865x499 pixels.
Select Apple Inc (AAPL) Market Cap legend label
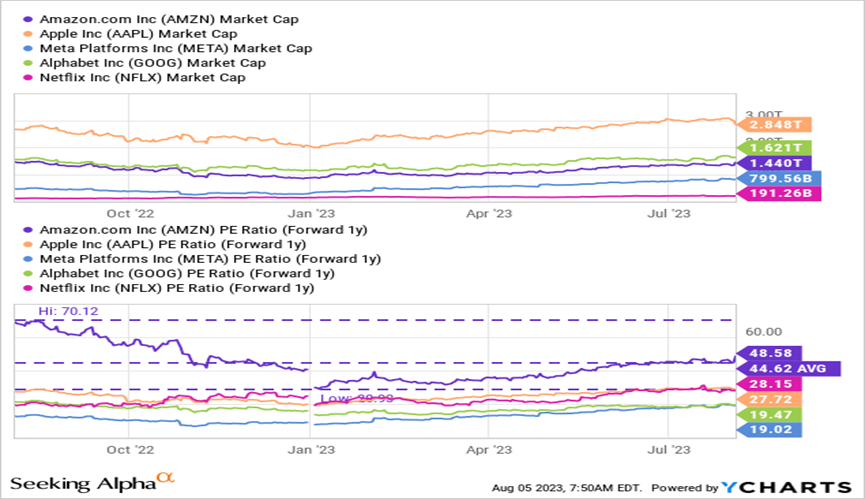[138, 34]
